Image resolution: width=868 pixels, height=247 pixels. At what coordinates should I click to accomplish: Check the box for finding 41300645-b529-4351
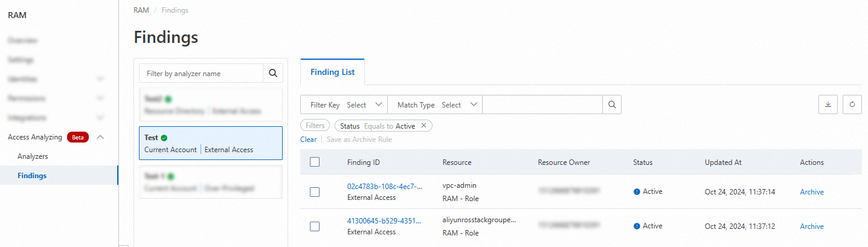(x=315, y=226)
